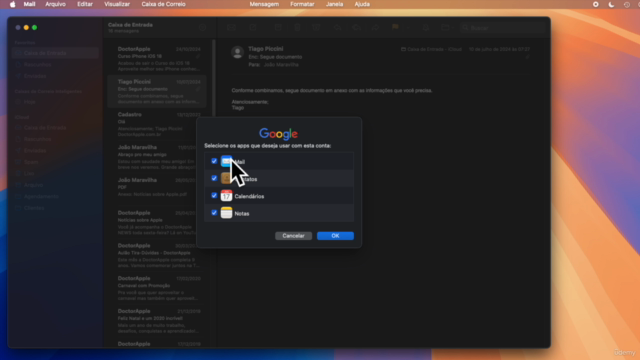
Task: Open the Mensagem menu
Action: pyautogui.click(x=264, y=4)
